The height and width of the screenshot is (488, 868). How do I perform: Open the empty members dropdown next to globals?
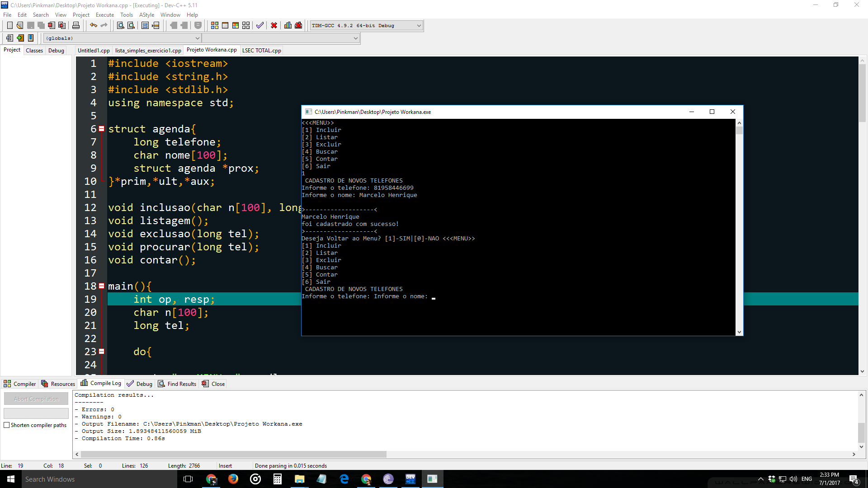pyautogui.click(x=281, y=38)
